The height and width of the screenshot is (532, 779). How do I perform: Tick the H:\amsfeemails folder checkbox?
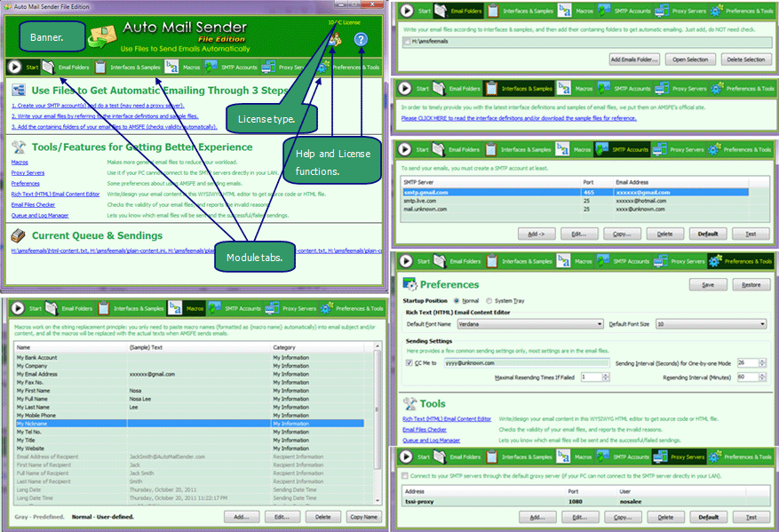pos(407,41)
